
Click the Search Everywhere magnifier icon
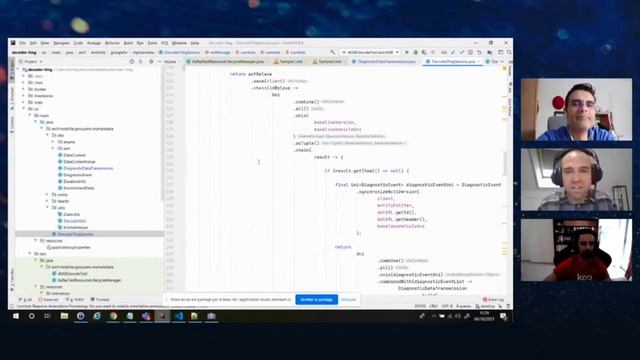509,52
